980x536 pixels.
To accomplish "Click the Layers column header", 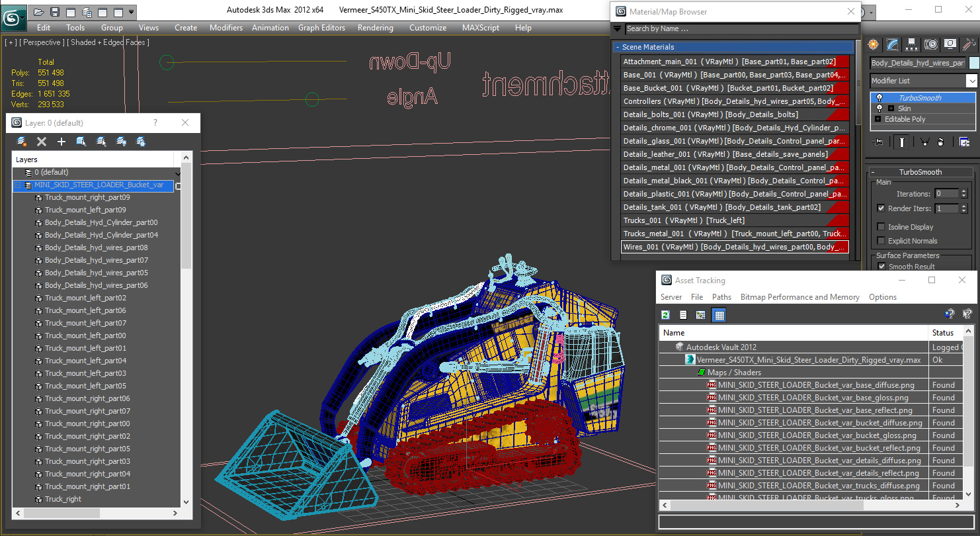I will [93, 159].
